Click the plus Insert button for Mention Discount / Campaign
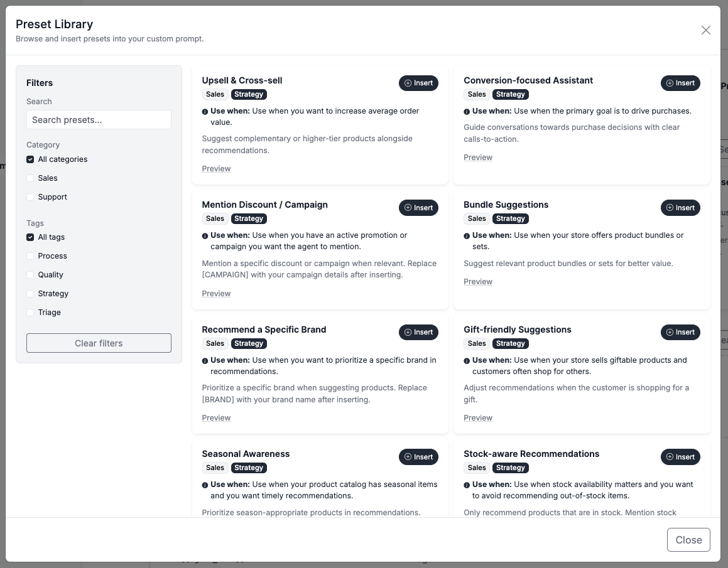 pos(418,208)
